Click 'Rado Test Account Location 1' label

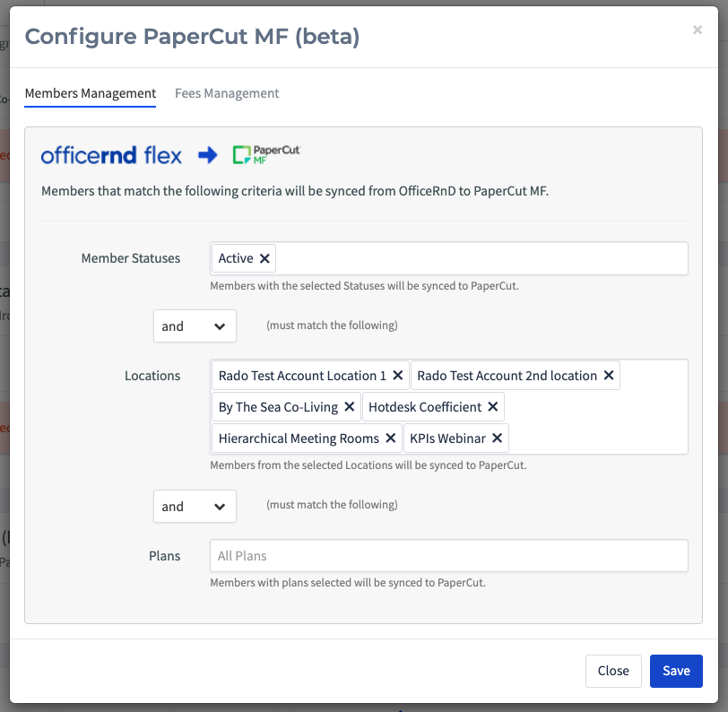coord(302,375)
